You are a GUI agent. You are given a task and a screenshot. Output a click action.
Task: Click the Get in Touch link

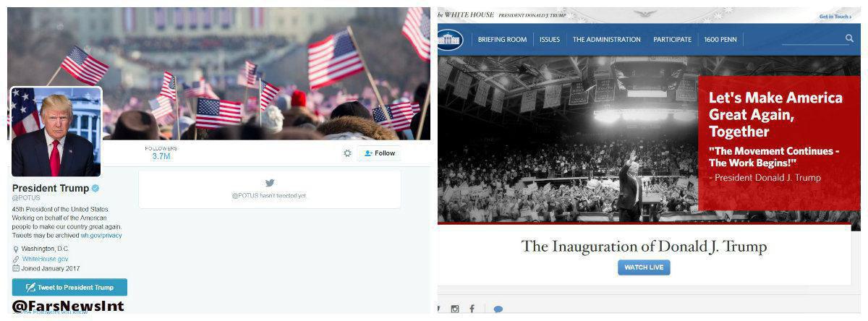point(835,16)
